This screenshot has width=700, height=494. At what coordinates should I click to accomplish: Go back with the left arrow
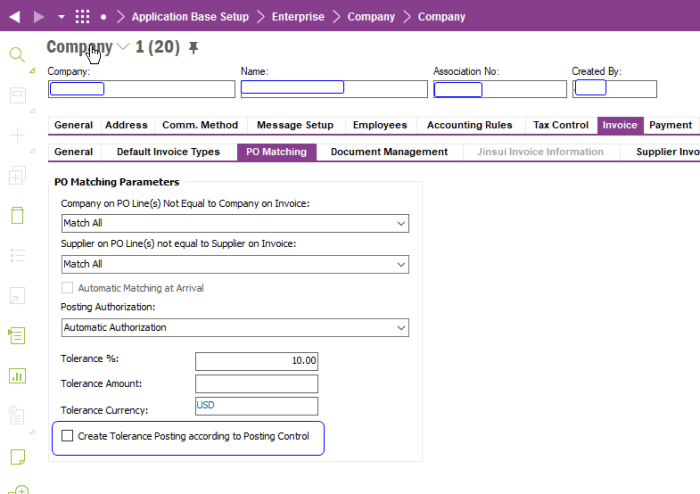pos(14,17)
